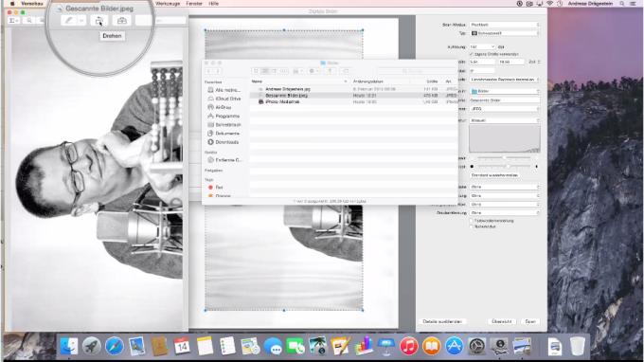The width and height of the screenshot is (644, 362).
Task: Open Finder arrange-by dropdown
Action: click(296, 71)
